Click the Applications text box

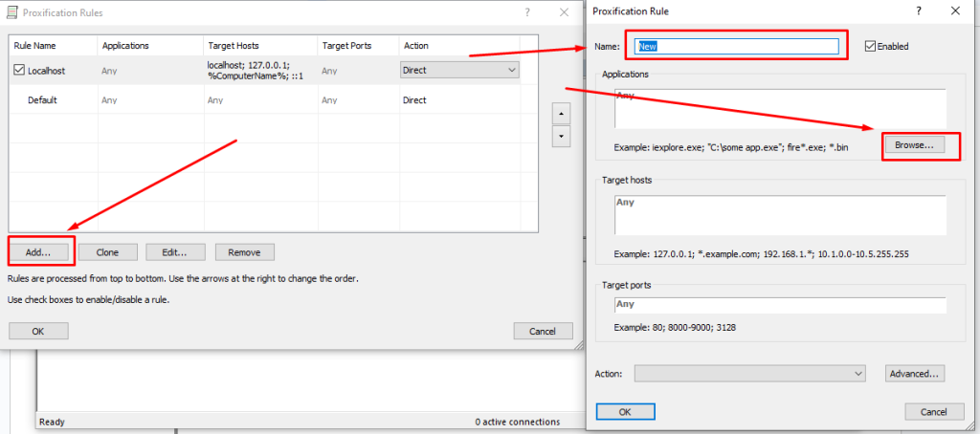coord(780,109)
